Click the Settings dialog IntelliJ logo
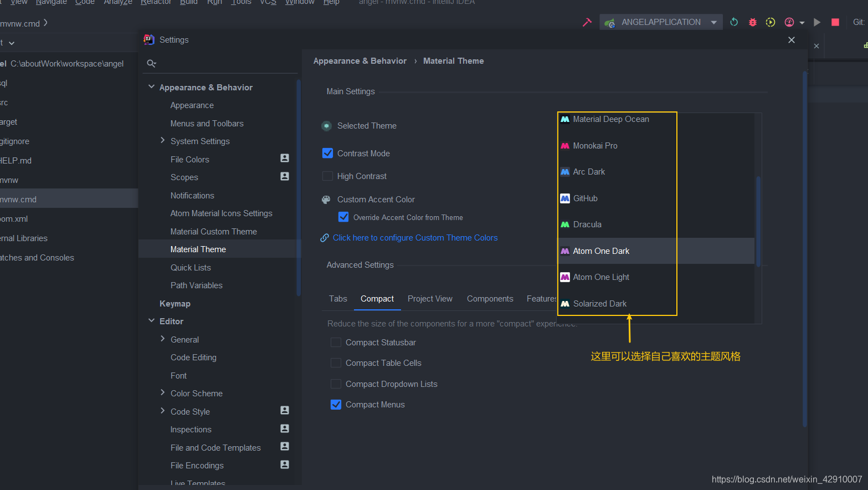 (149, 39)
